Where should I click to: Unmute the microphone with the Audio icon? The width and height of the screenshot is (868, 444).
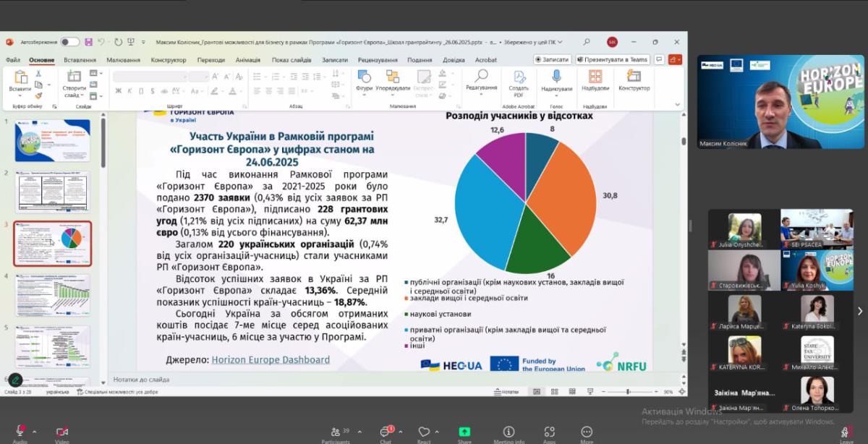tap(20, 432)
